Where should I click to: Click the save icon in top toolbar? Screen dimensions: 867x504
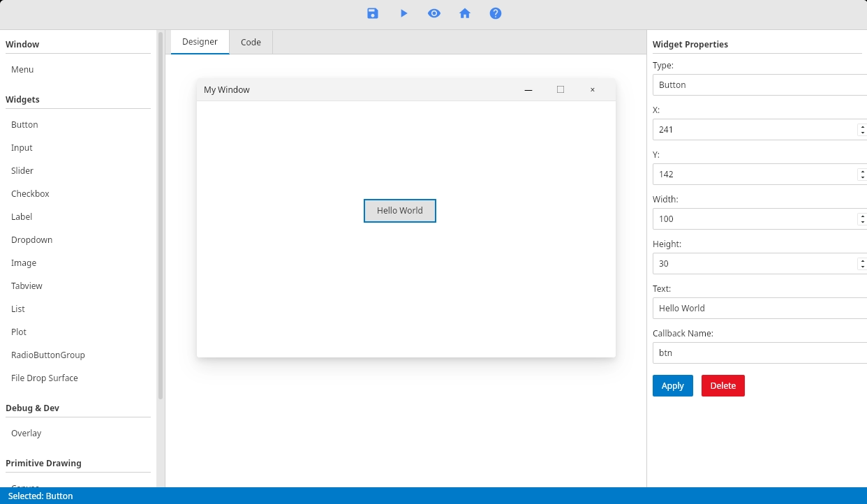tap(373, 13)
